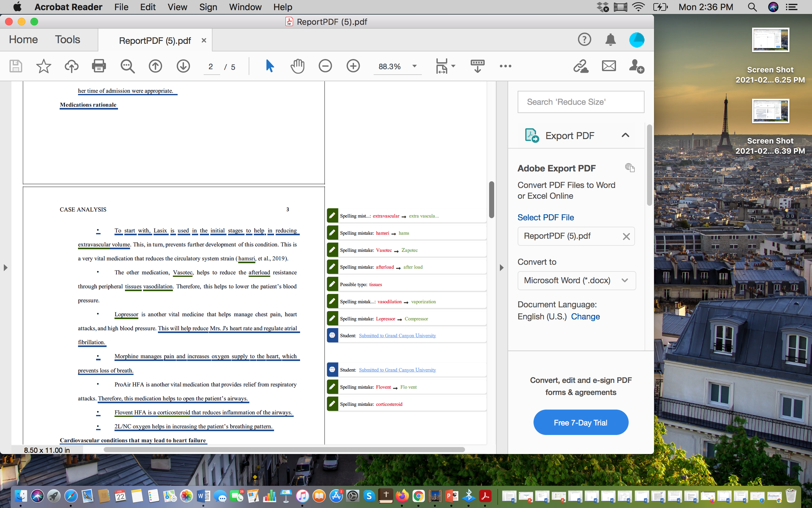
Task: Activate the Hand pan tool
Action: [297, 66]
